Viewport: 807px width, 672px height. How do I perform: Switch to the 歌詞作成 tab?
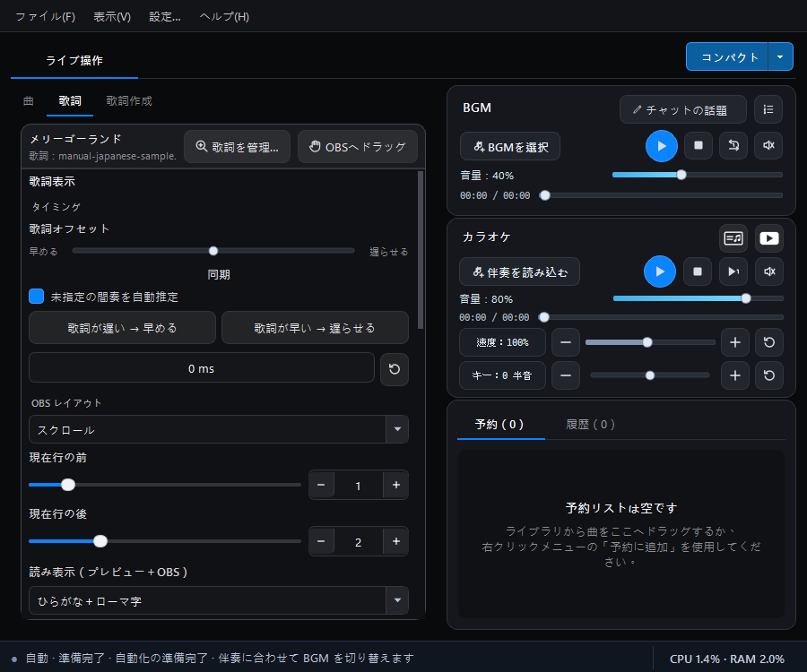tap(129, 100)
